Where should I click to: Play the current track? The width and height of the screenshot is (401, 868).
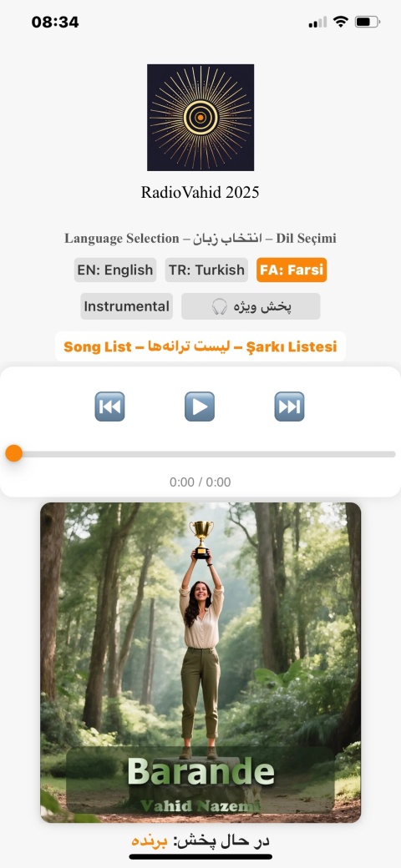pos(200,406)
